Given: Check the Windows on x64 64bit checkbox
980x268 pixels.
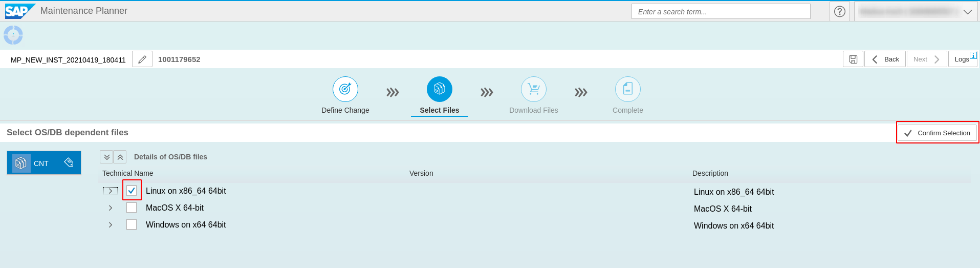Looking at the screenshot, I should [132, 224].
